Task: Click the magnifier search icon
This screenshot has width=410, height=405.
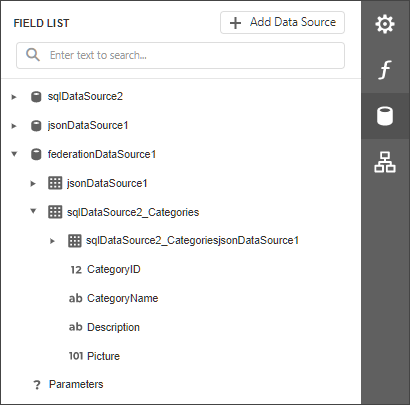Action: tap(33, 55)
